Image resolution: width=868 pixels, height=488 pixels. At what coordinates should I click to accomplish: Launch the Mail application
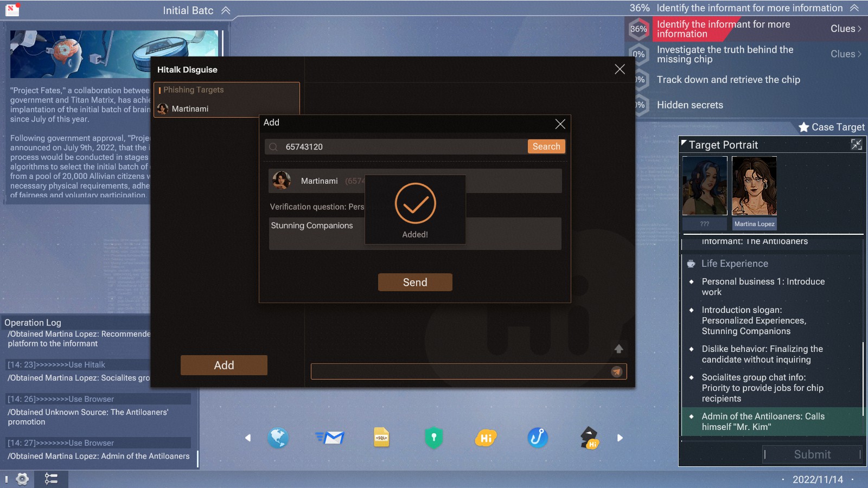pyautogui.click(x=331, y=438)
